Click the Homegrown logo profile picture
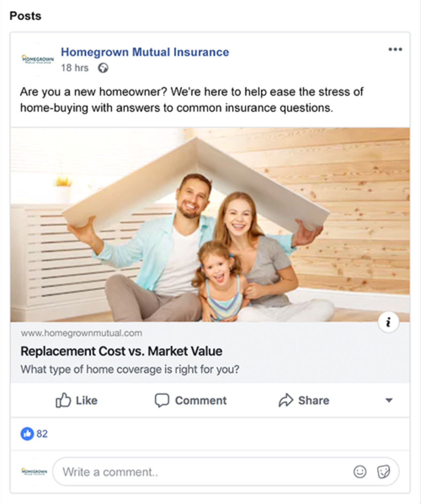 (x=37, y=60)
